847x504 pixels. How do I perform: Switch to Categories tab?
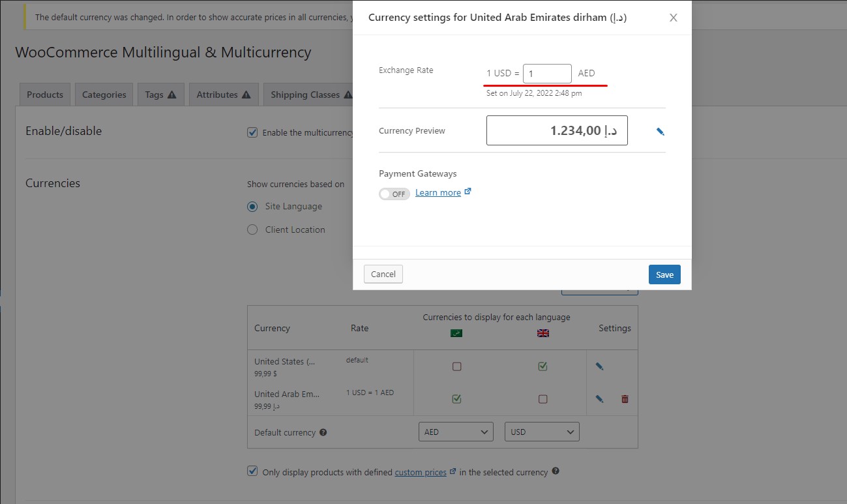[104, 95]
